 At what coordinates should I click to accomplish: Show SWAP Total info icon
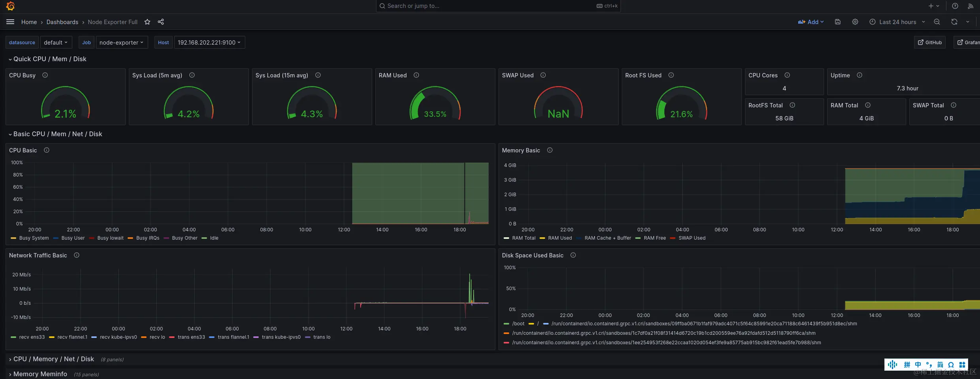click(954, 105)
